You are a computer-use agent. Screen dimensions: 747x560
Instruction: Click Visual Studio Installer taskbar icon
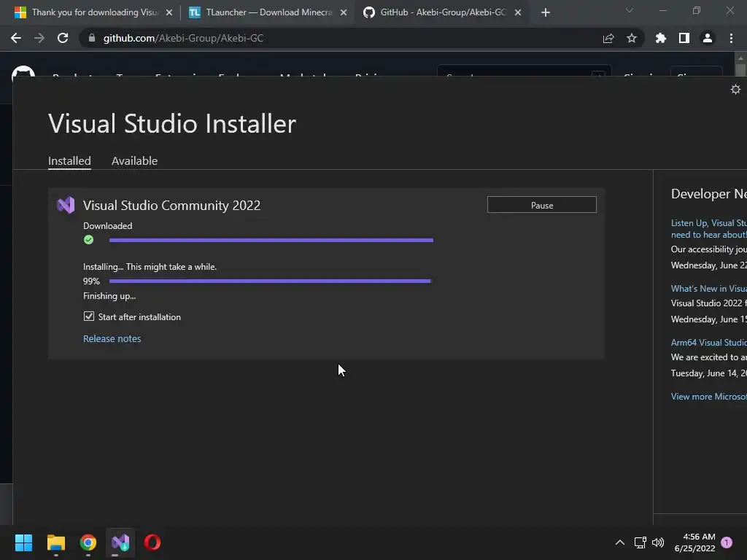[120, 542]
